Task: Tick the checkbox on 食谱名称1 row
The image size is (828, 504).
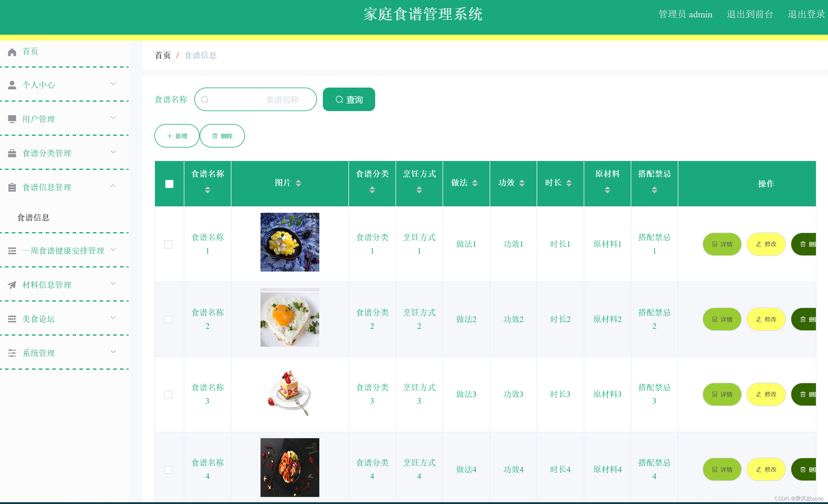Action: (x=168, y=245)
